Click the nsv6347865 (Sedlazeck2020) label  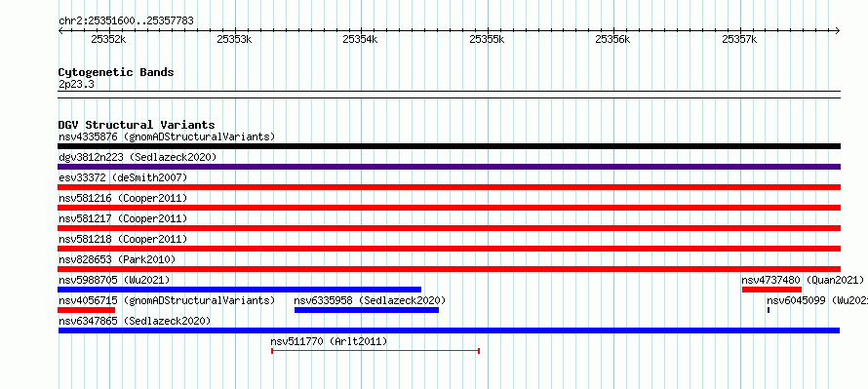pyautogui.click(x=135, y=321)
